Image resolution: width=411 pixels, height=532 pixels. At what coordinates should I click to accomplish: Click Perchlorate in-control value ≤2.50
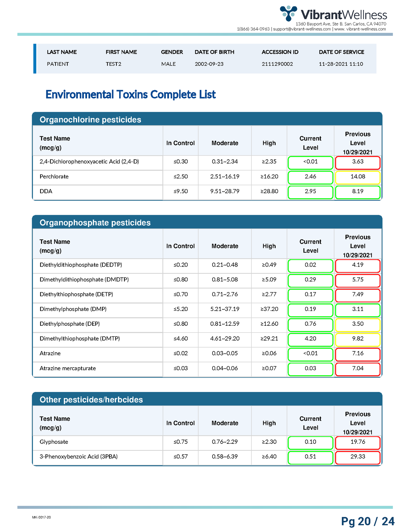coord(181,176)
